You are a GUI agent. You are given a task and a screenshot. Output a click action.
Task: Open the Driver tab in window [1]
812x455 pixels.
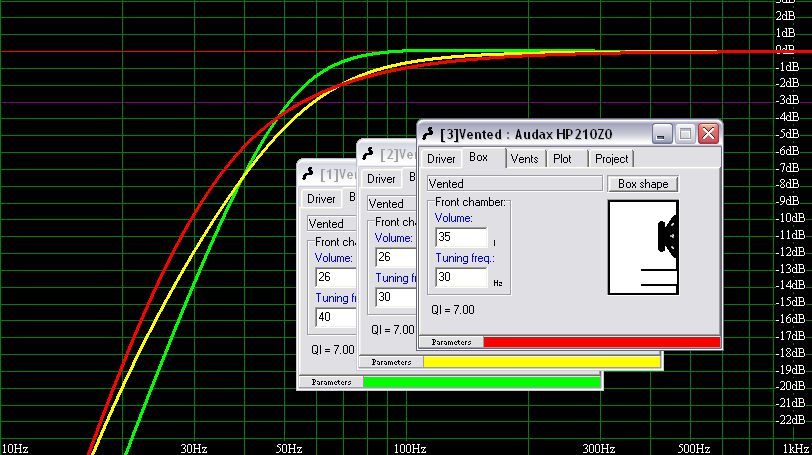321,199
